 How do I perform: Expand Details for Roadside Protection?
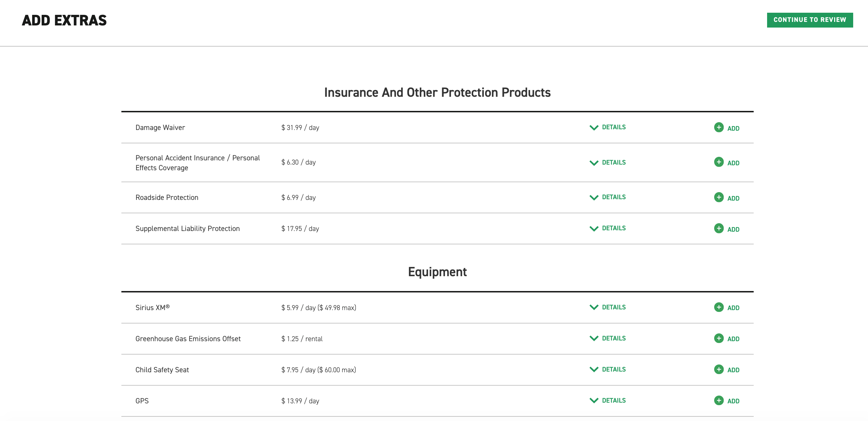[x=607, y=197]
